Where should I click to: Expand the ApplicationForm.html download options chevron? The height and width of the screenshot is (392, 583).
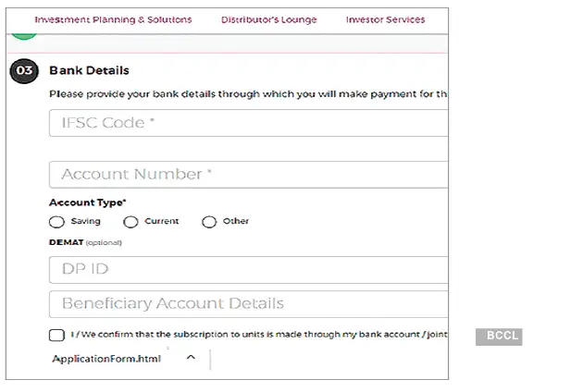coord(191,358)
